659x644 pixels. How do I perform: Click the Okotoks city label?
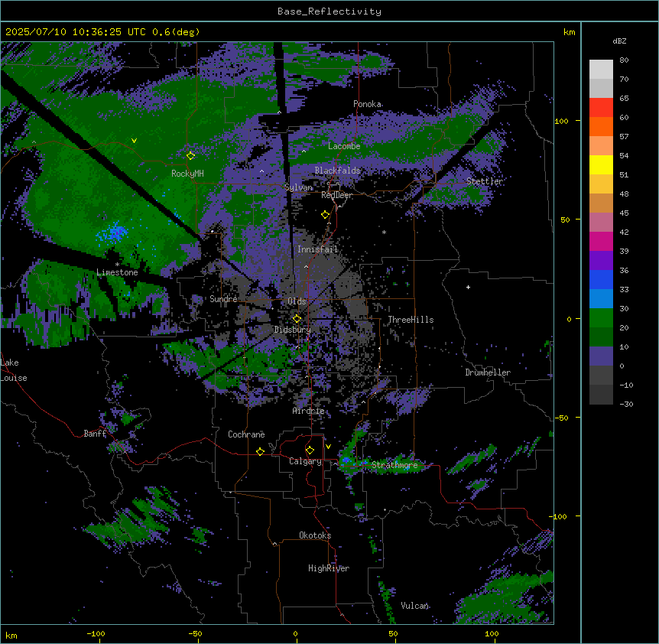click(x=315, y=535)
